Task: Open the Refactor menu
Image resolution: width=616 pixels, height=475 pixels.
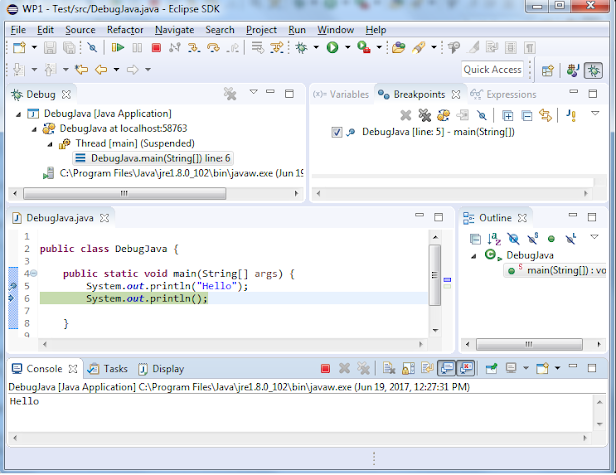Action: coord(125,30)
